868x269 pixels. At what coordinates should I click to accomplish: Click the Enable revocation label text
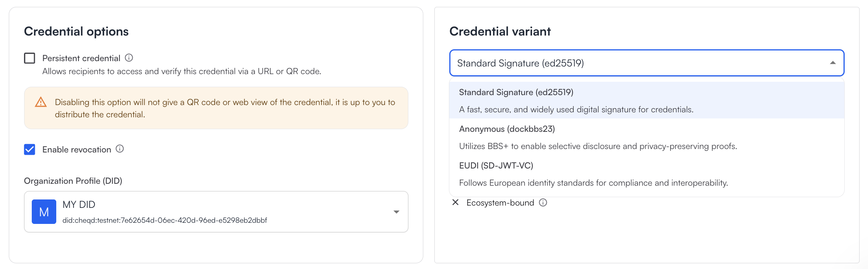[77, 150]
